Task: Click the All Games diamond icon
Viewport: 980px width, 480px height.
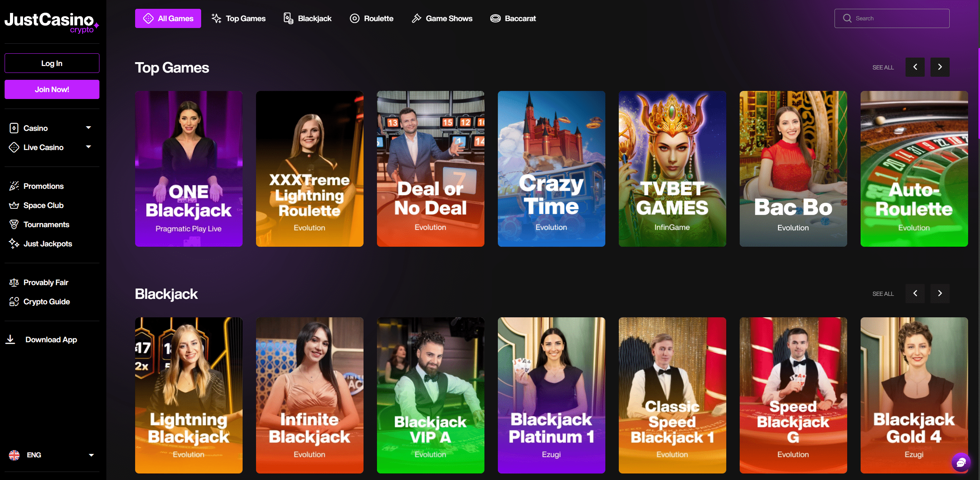Action: [x=149, y=18]
